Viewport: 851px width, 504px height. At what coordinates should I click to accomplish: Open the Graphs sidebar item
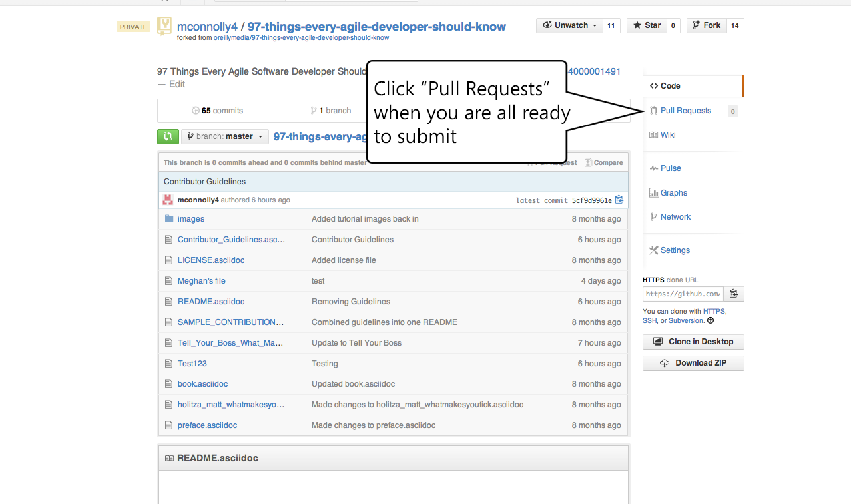(669, 193)
